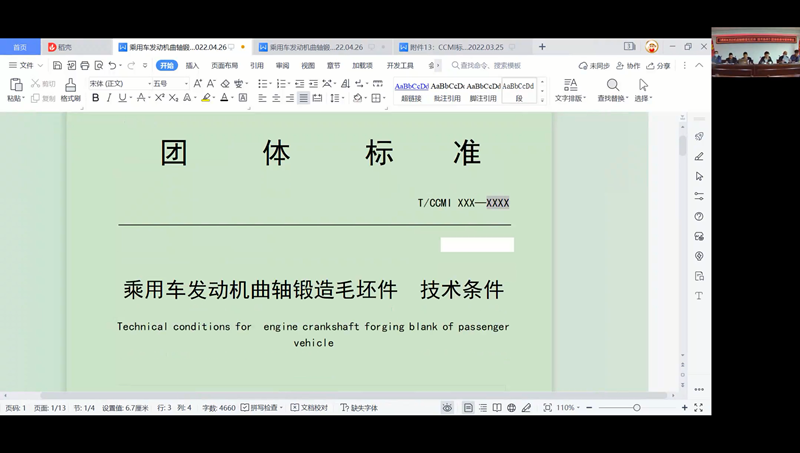Image resolution: width=800 pixels, height=453 pixels.
Task: Apply the 超链接 style
Action: (x=411, y=91)
